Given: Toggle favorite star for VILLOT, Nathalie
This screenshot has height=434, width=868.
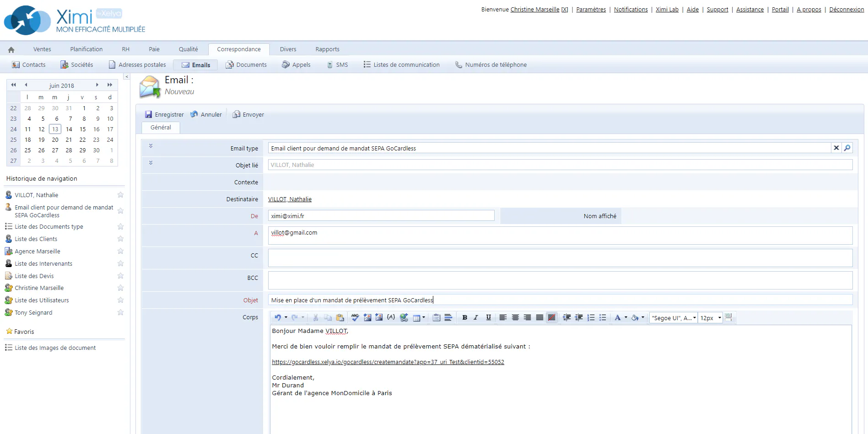Looking at the screenshot, I should (x=120, y=195).
